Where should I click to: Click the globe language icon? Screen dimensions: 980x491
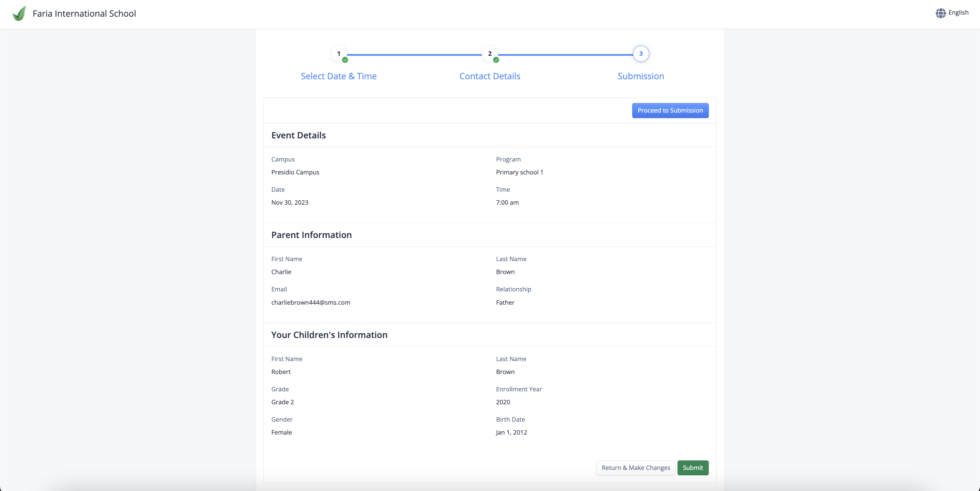coord(941,13)
